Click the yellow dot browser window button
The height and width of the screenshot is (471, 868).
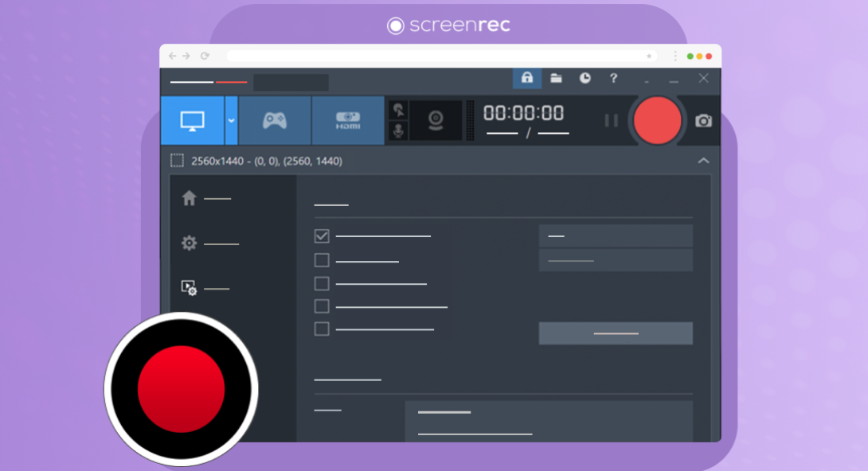pos(699,56)
